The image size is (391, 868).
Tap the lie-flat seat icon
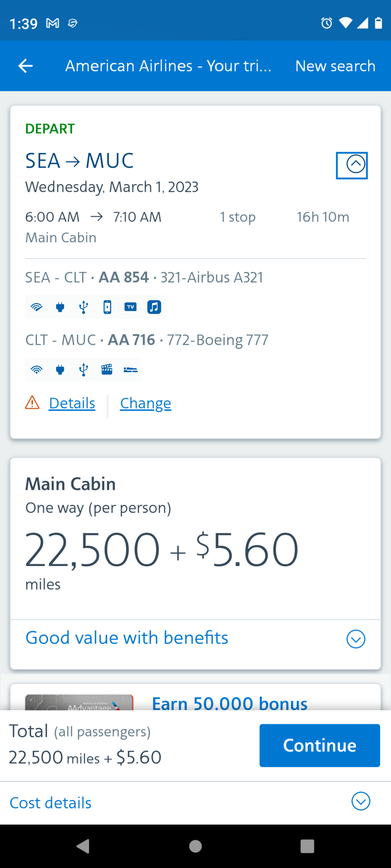pyautogui.click(x=130, y=370)
